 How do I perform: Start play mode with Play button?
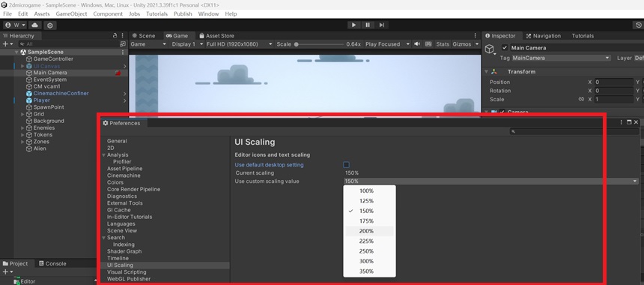pyautogui.click(x=353, y=25)
